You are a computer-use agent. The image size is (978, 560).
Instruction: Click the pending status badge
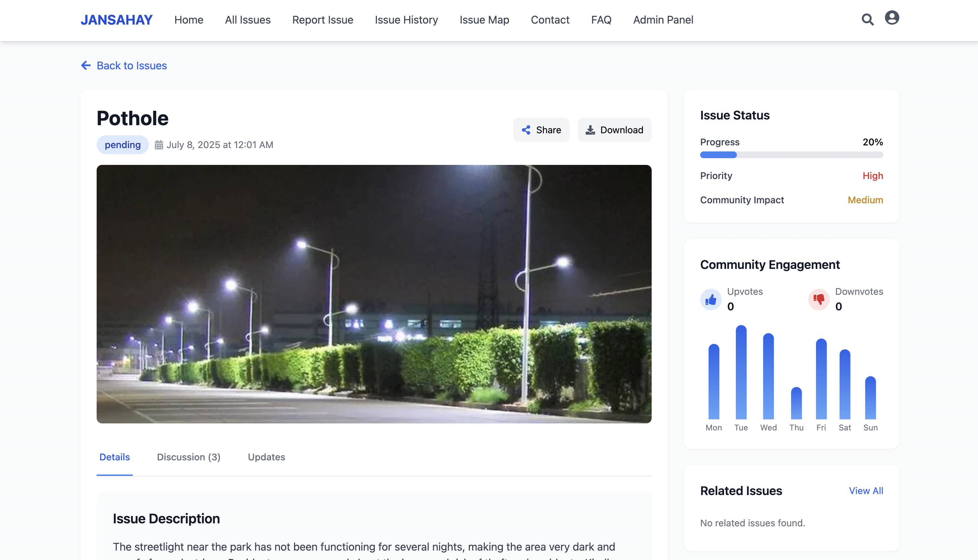[122, 145]
